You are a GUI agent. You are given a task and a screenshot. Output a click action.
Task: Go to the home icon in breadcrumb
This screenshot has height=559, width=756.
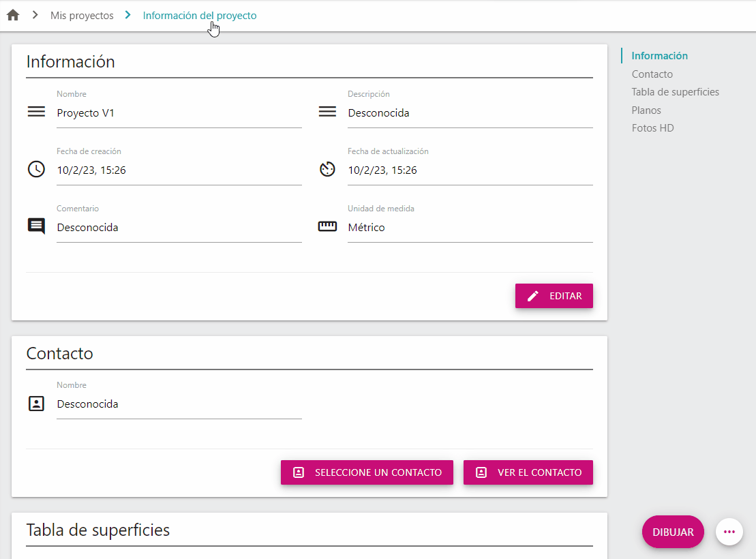coord(13,15)
